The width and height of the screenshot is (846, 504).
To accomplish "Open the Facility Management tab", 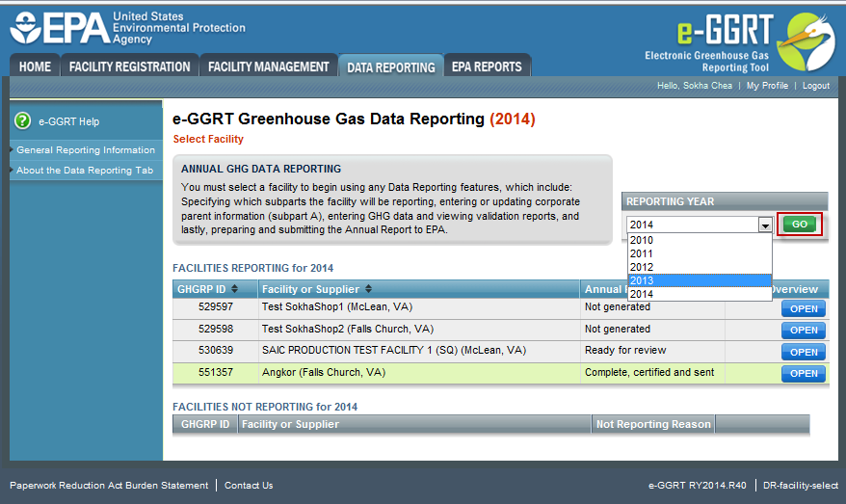I will click(x=269, y=66).
